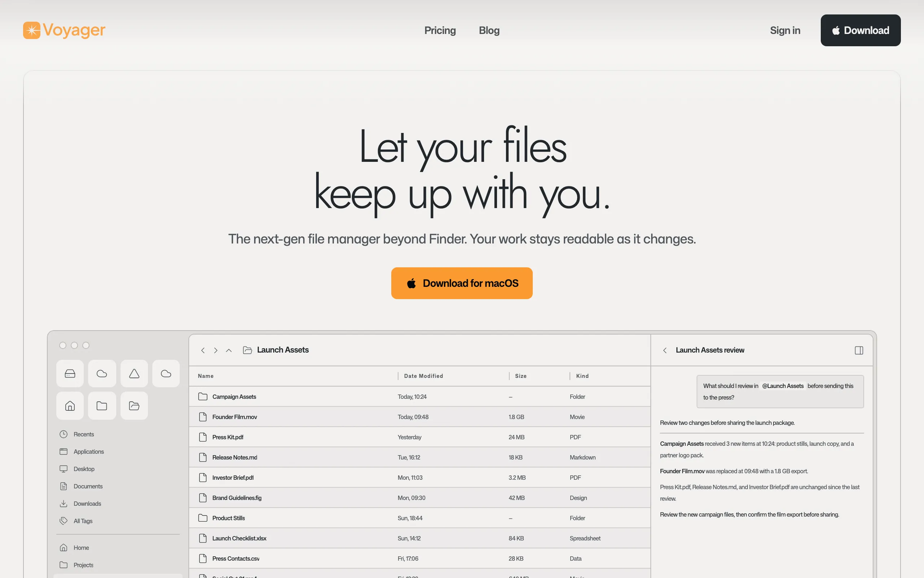Click the Markdown kind cell

pos(582,458)
